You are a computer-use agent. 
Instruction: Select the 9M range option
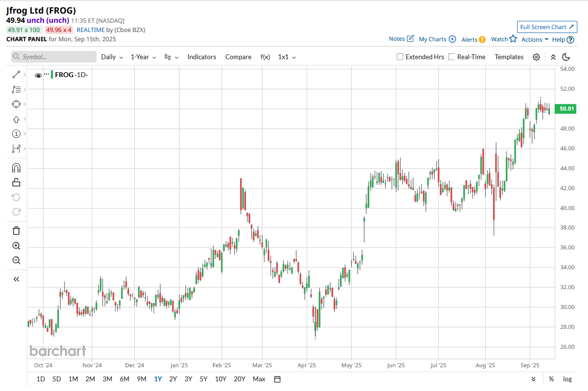(142, 379)
